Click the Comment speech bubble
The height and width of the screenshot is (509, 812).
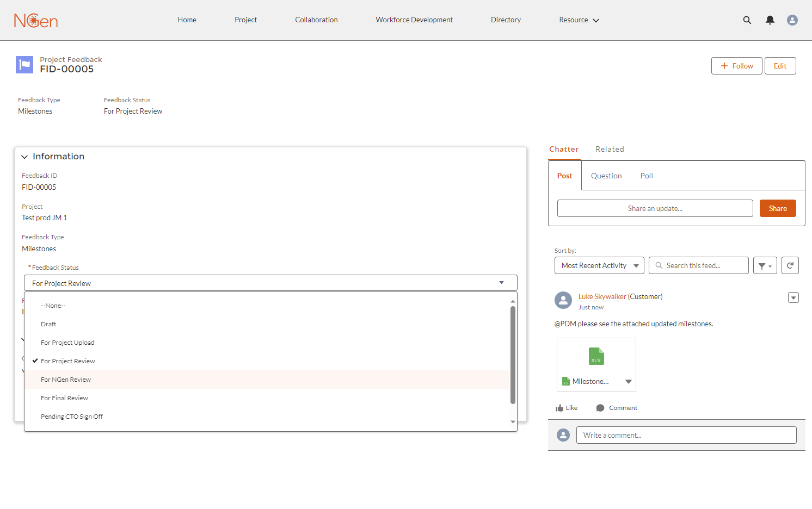click(617, 408)
